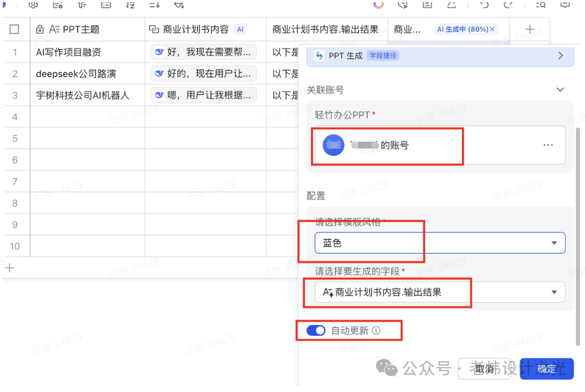Click the 嗯，用户让我根据... AI result chip

pos(204,95)
